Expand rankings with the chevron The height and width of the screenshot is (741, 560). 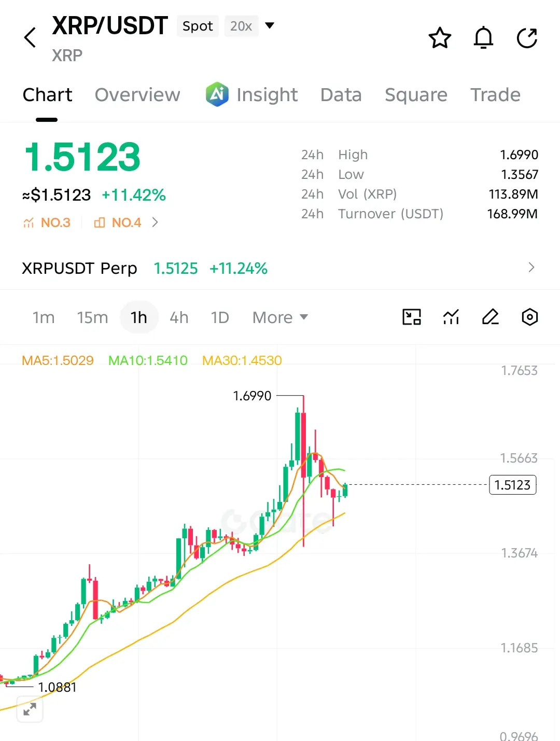click(x=155, y=222)
